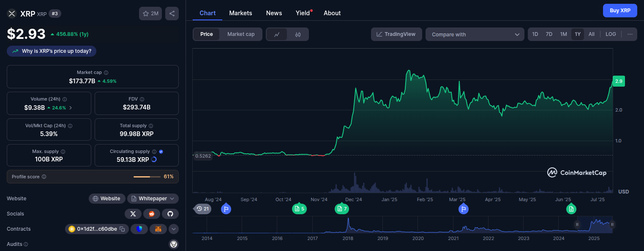Image resolution: width=644 pixels, height=251 pixels.
Task: Click the trending arrow icon on price-up pill
Action: pos(15,51)
